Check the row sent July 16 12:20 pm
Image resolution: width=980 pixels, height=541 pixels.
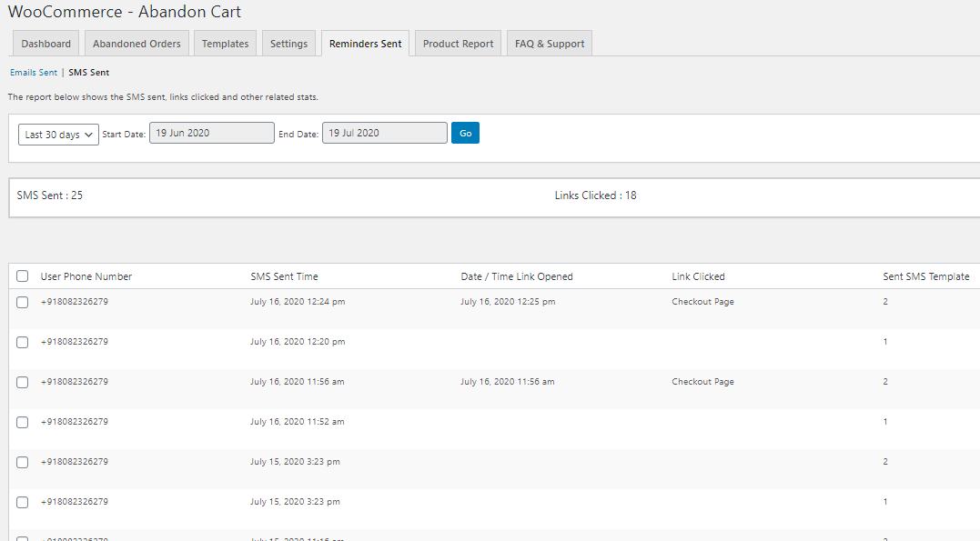click(23, 343)
